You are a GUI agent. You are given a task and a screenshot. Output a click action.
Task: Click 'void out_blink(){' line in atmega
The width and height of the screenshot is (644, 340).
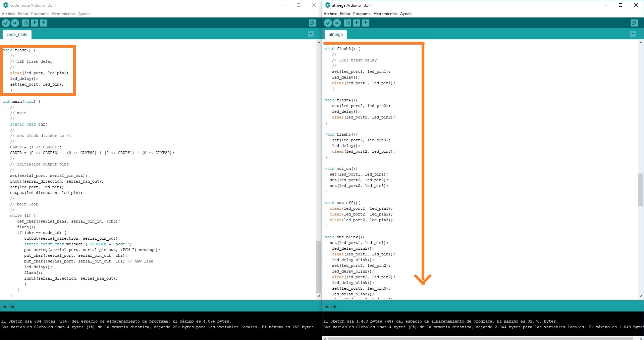345,237
